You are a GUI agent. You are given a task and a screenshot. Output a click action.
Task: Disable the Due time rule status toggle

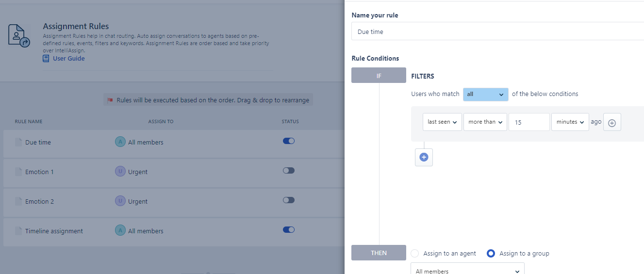289,141
